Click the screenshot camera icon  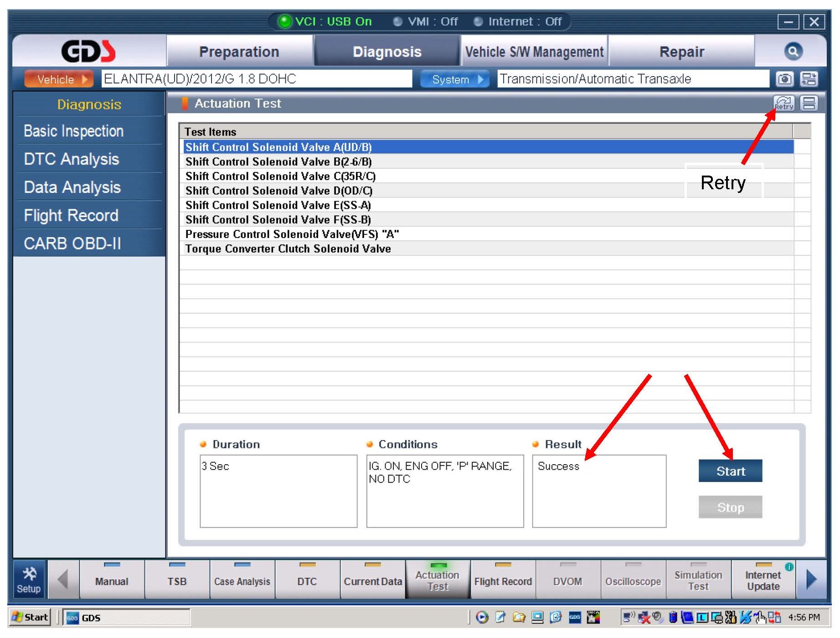tap(784, 79)
